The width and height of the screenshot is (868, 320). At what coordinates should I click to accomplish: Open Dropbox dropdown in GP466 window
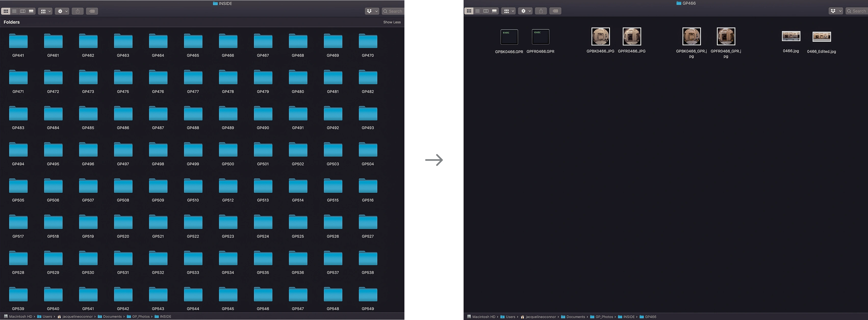click(836, 11)
